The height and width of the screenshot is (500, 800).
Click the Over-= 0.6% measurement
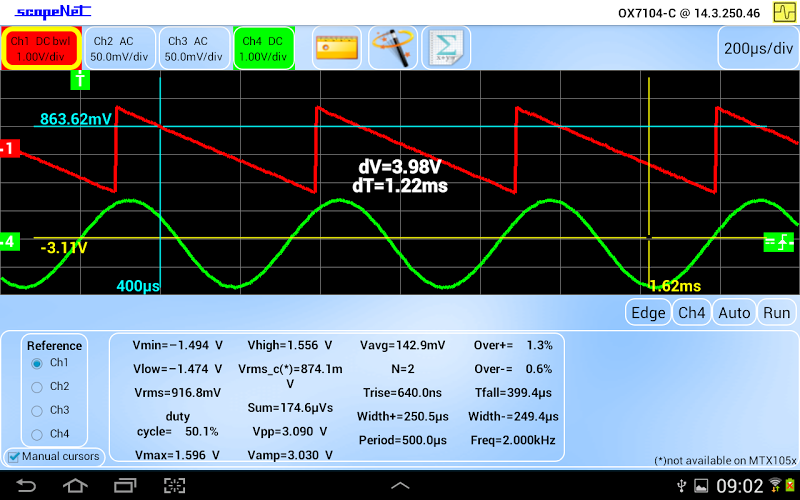(513, 369)
